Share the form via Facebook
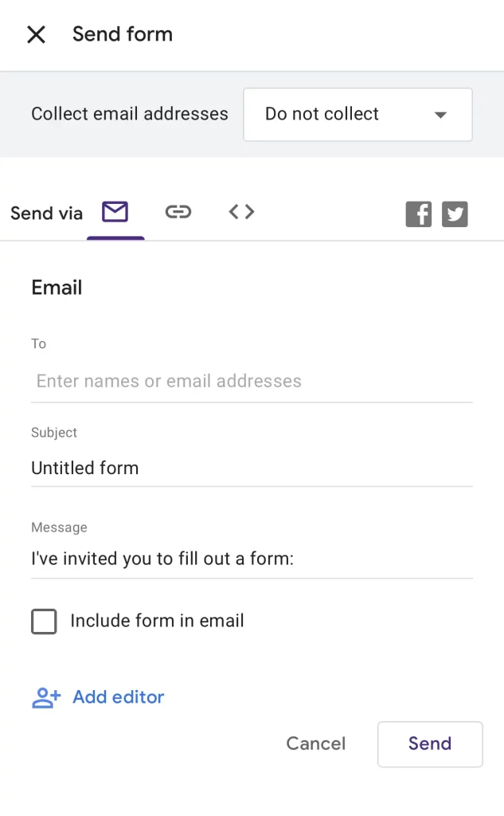504x816 pixels. [418, 213]
